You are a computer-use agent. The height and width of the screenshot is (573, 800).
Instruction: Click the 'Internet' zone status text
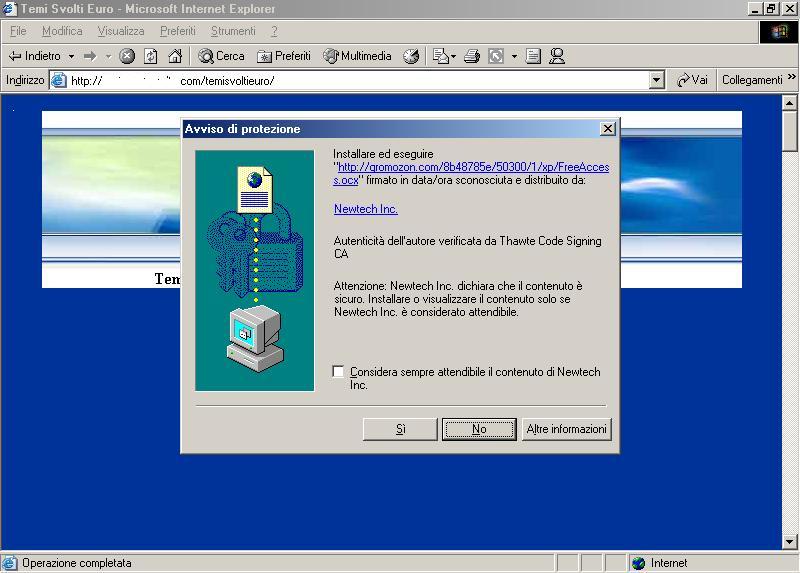pyautogui.click(x=669, y=563)
